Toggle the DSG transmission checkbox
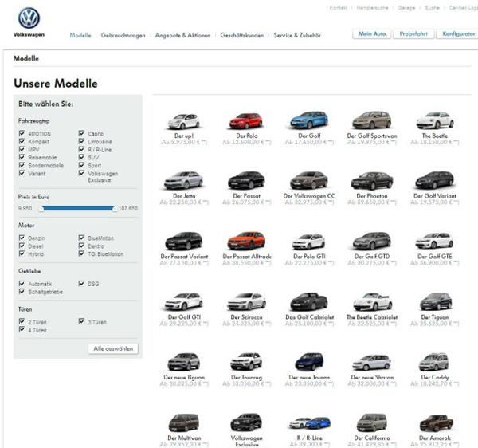478x448 pixels. tap(81, 283)
